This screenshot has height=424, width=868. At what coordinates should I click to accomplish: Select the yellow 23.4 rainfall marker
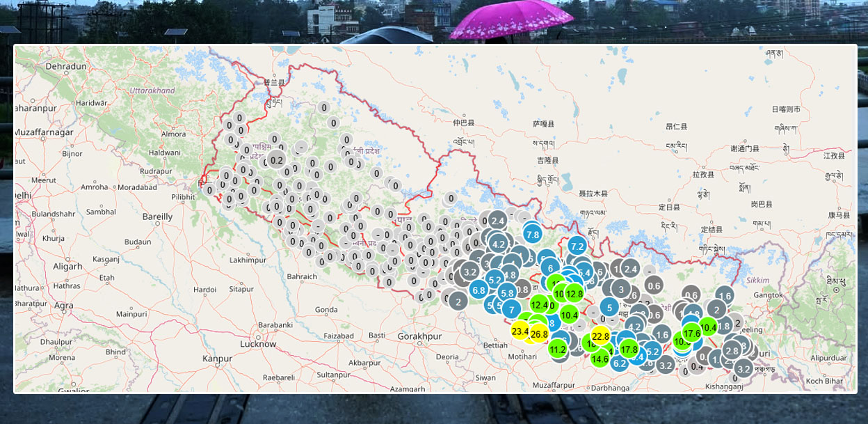pos(520,331)
